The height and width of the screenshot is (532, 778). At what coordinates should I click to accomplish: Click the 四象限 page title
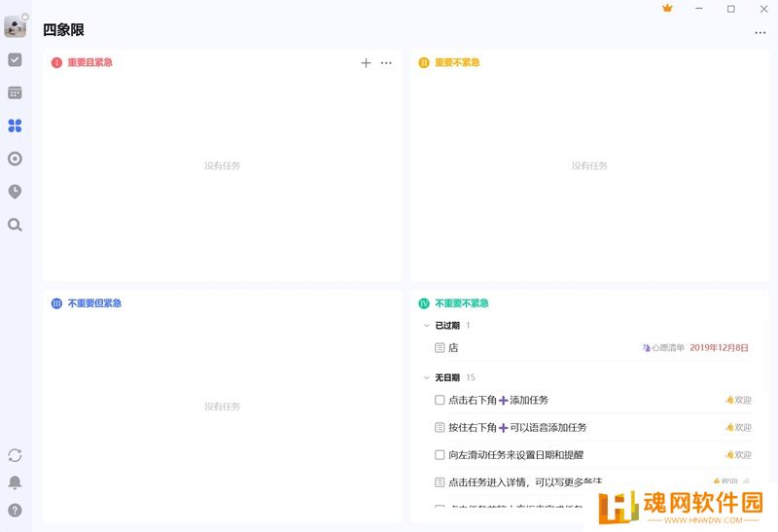tap(63, 30)
